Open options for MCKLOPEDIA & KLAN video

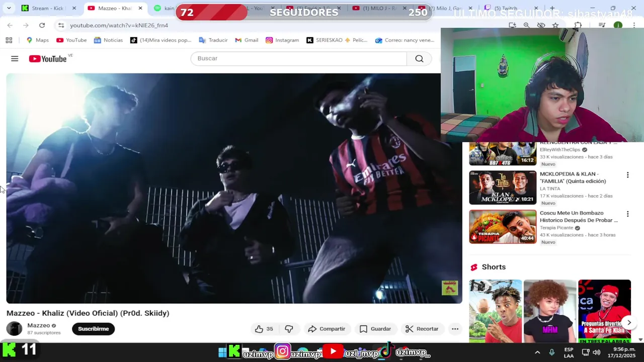coord(627,175)
